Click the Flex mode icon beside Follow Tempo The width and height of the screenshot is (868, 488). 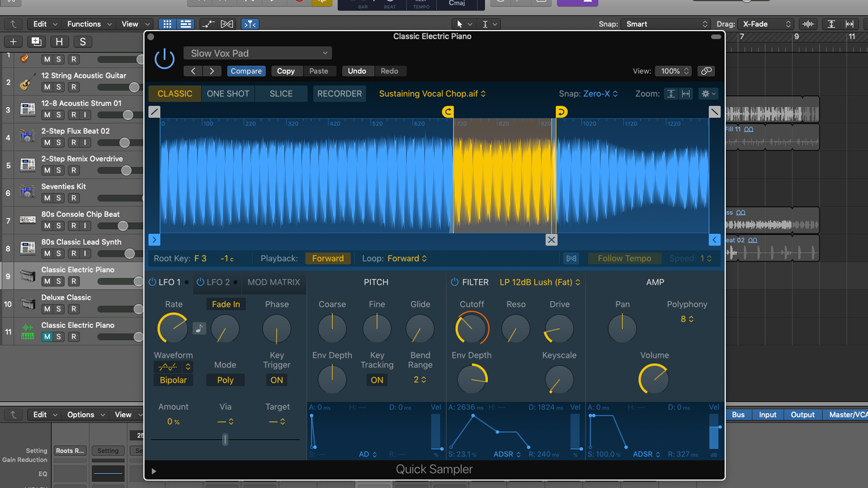point(571,258)
